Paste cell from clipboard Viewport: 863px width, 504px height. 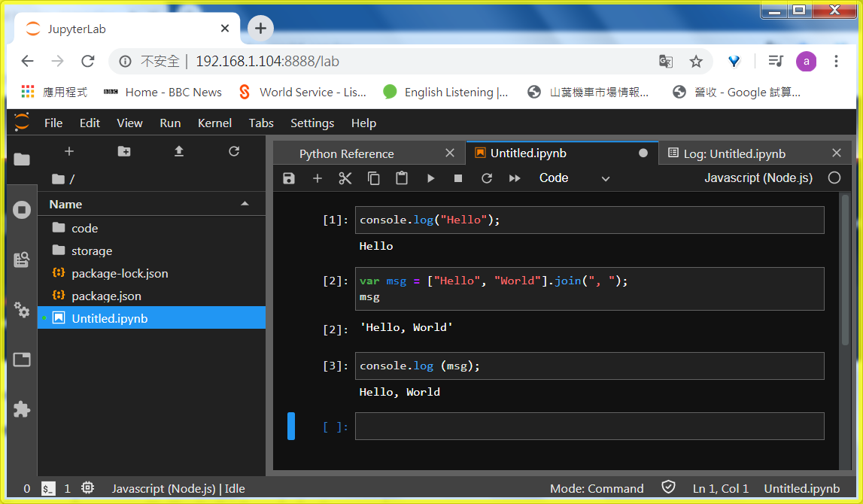coord(401,178)
